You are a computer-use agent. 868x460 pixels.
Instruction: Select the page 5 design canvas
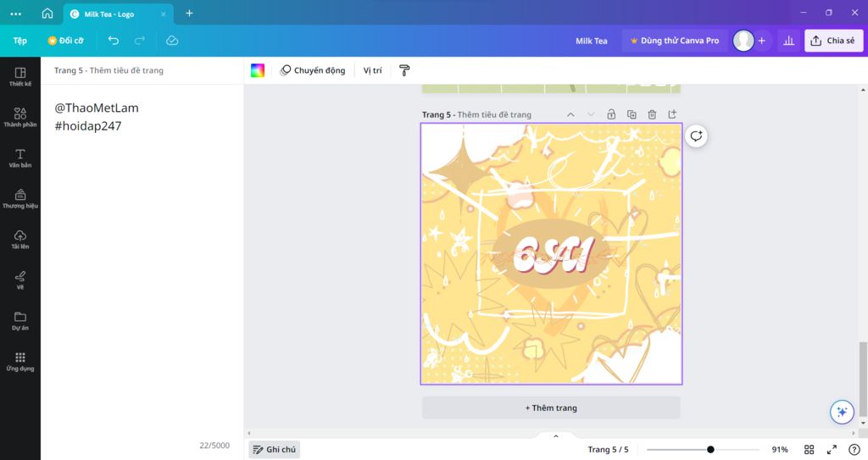(x=551, y=253)
